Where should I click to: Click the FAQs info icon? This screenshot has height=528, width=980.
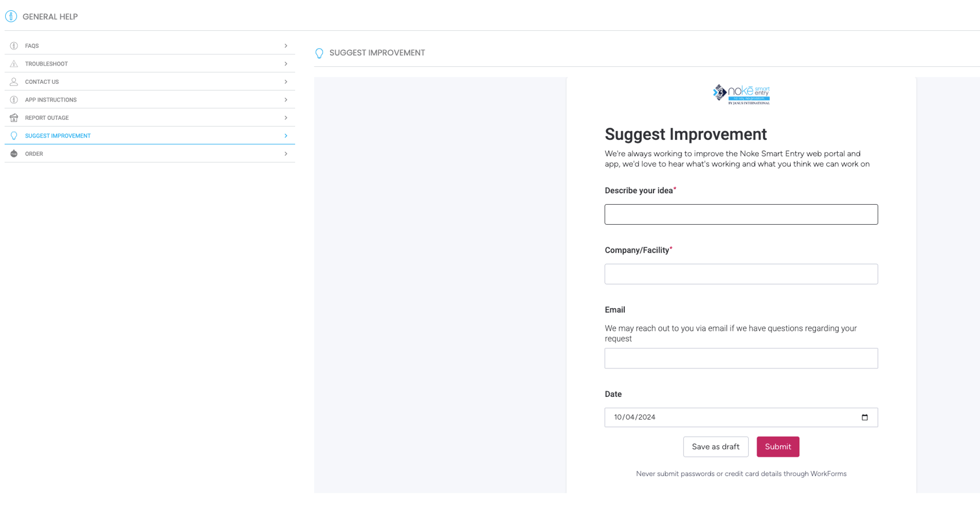tap(14, 46)
